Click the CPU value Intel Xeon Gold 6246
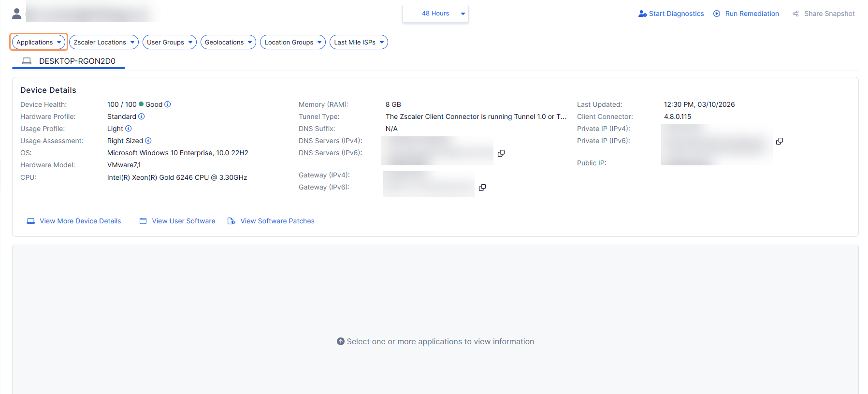 tap(177, 177)
